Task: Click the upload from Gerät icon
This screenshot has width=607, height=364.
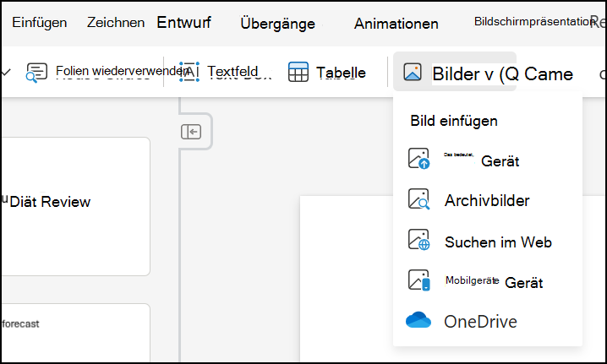Action: pos(418,159)
